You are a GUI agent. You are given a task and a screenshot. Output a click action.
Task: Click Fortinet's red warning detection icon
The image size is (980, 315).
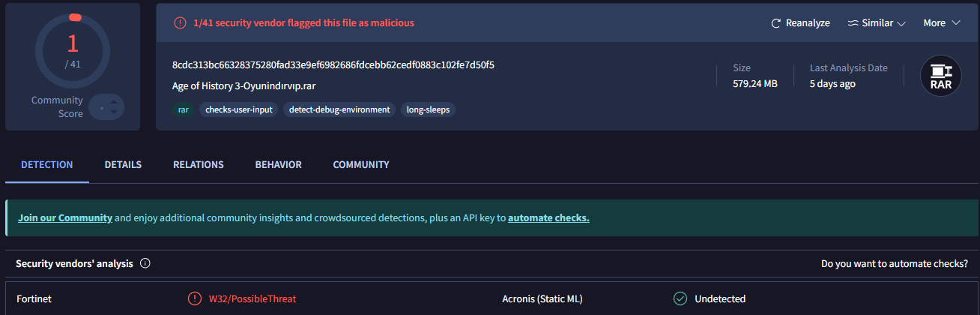pos(195,298)
